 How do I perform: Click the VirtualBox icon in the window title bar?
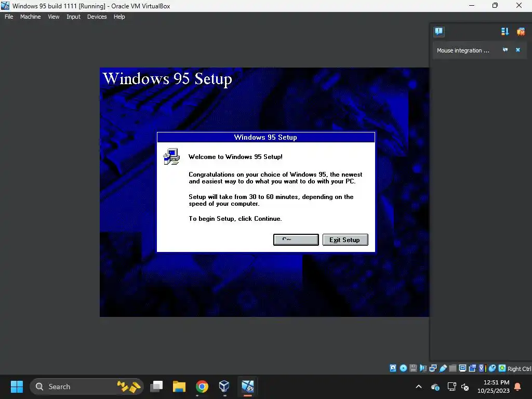(5, 6)
